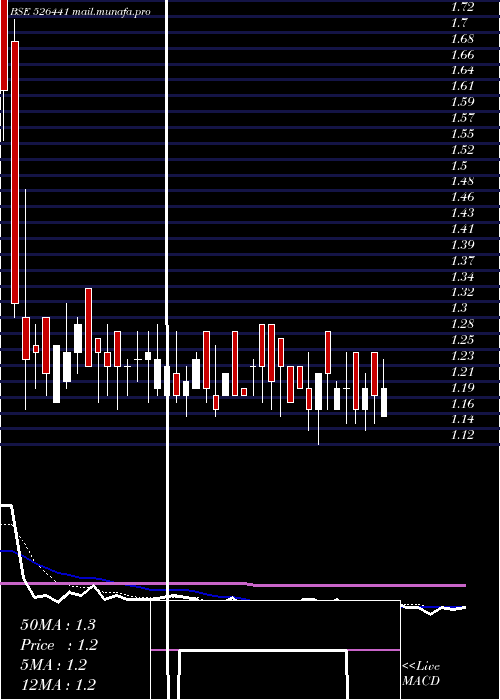Click the 1.25 price axis label
Image resolution: width=500 pixels, height=700 pixels.
tap(462, 340)
